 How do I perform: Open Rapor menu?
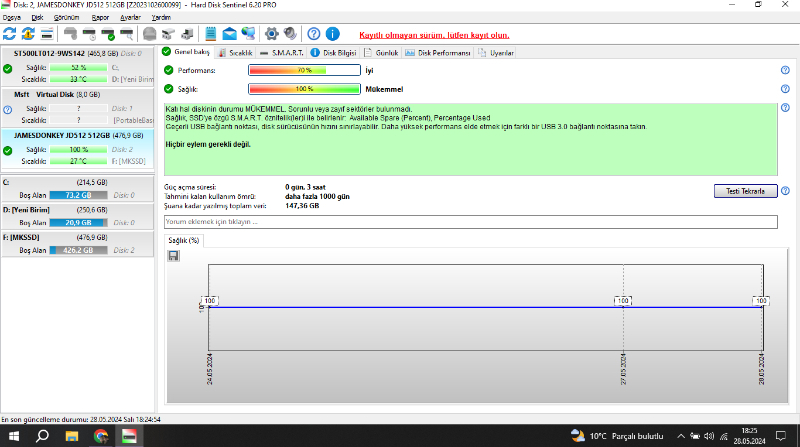pyautogui.click(x=100, y=17)
